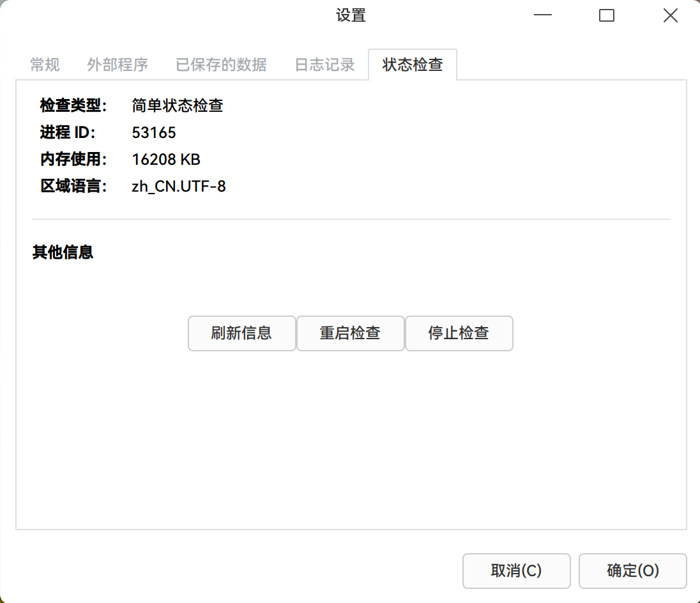Click the memory usage value 16208 KB

point(166,159)
